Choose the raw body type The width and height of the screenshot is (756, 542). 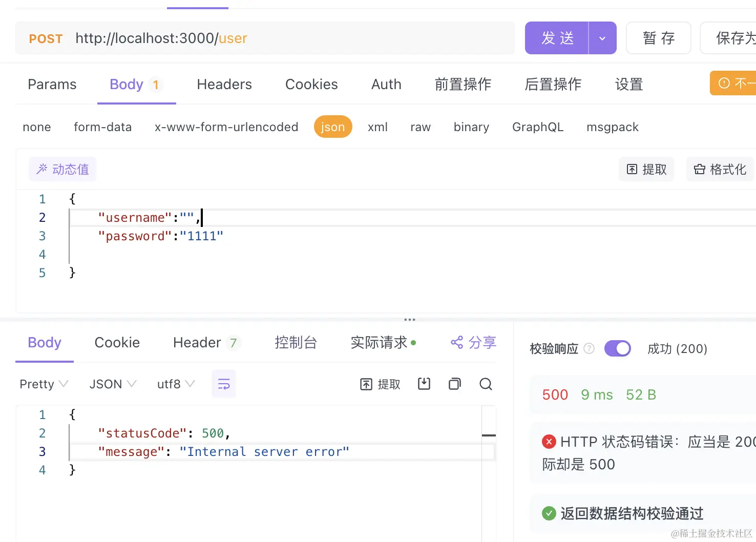tap(421, 127)
